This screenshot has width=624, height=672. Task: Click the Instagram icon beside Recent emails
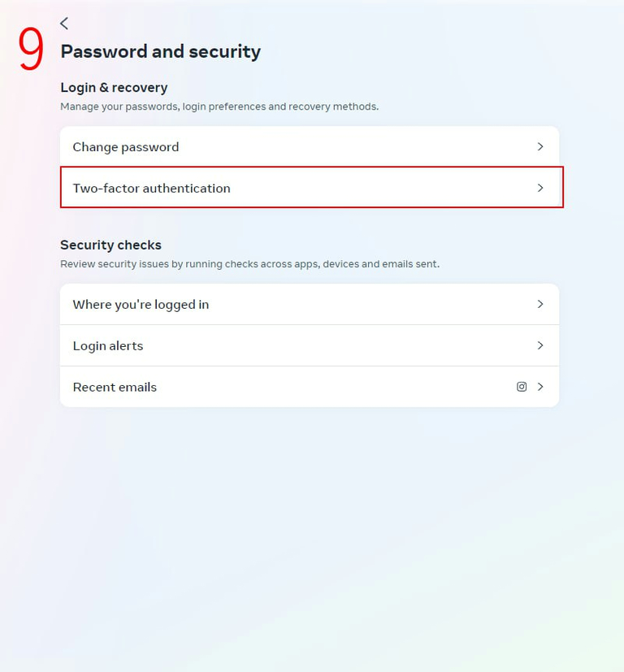[x=522, y=387]
